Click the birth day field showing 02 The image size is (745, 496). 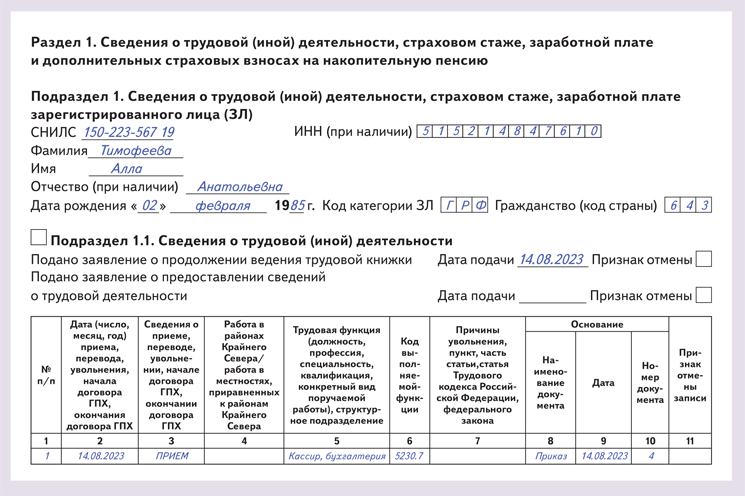tap(148, 206)
